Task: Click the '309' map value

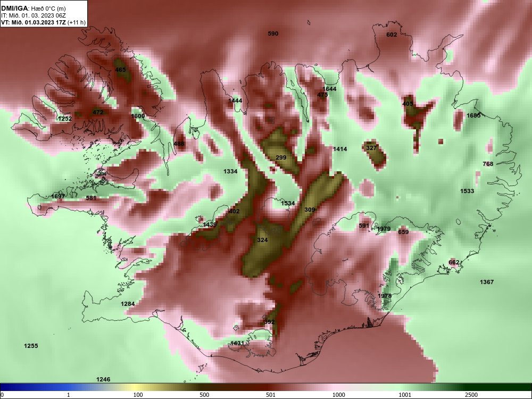Action: 310,210
